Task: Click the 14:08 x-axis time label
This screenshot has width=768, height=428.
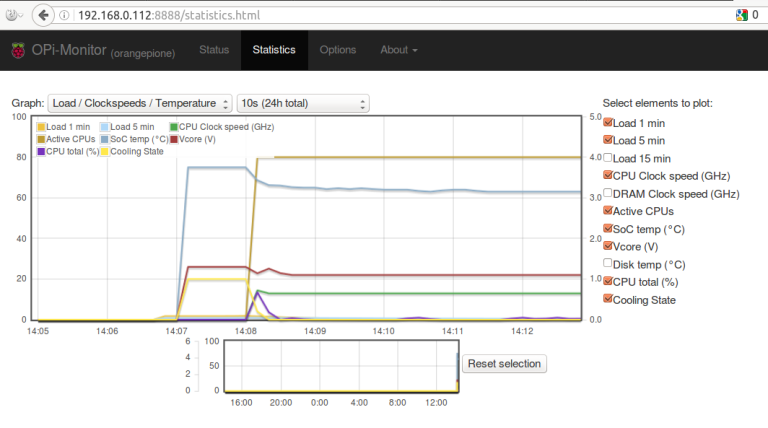Action: [245, 332]
